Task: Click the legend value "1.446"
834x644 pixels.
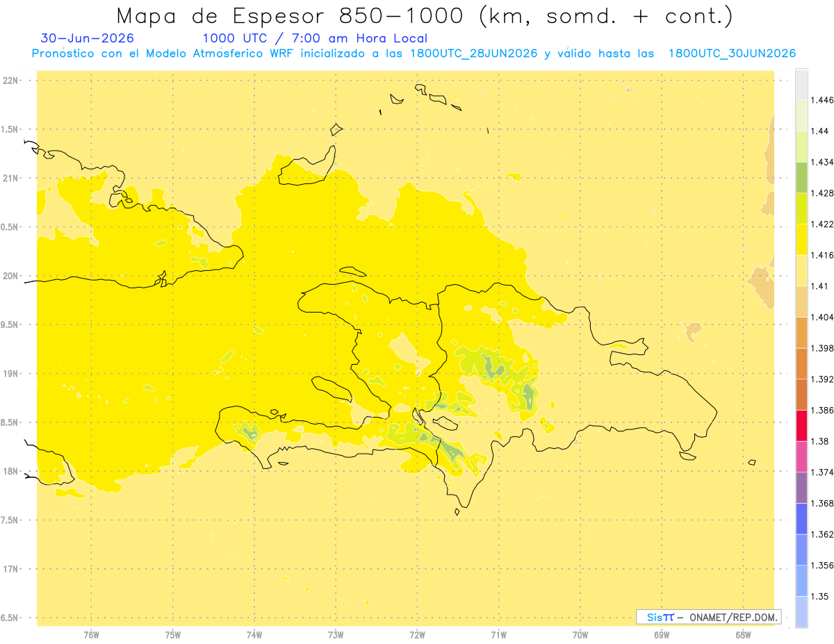Action: pyautogui.click(x=822, y=100)
